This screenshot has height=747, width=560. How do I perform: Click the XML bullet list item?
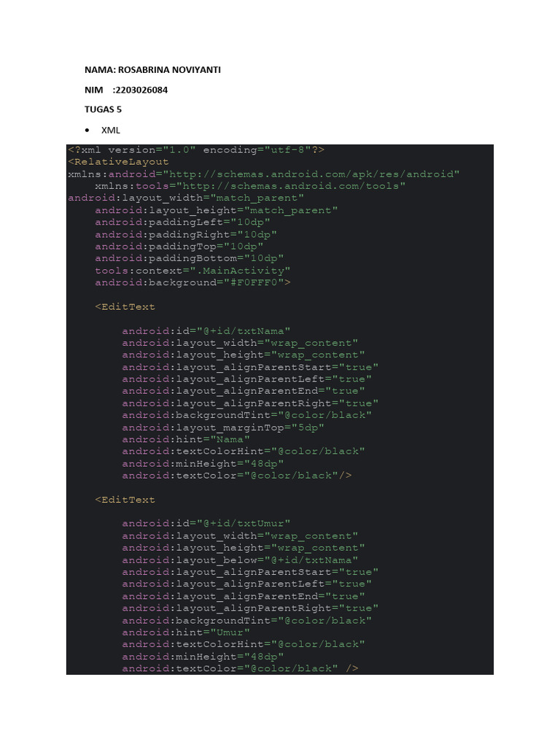(110, 130)
